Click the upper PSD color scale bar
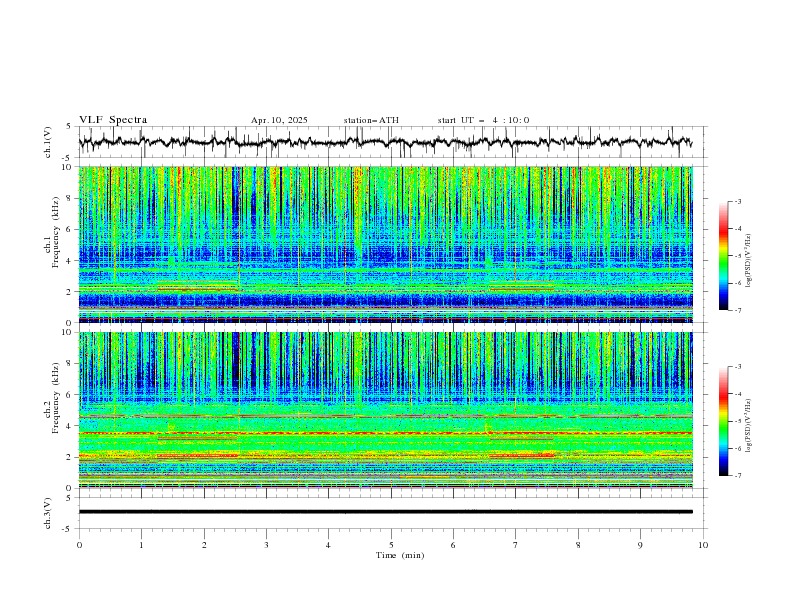 724,256
